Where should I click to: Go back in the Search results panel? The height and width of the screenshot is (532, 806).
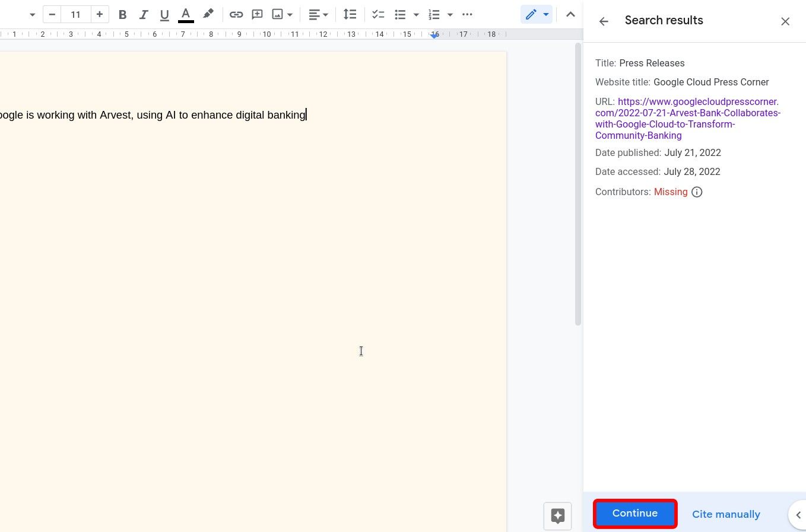click(x=604, y=21)
